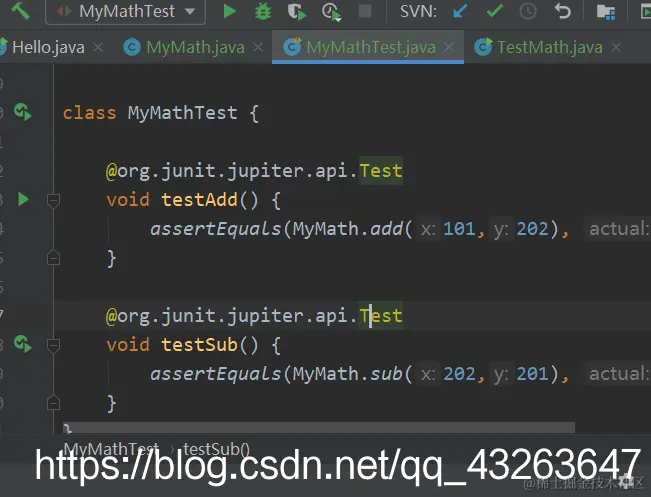
Task: Click the Test annotation above testAdd
Action: 381,171
